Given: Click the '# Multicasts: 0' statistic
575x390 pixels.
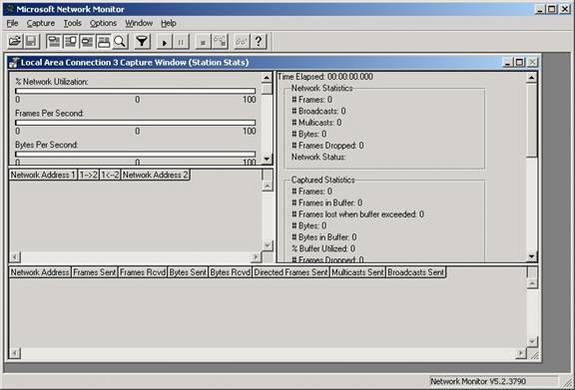Looking at the screenshot, I should (316, 122).
